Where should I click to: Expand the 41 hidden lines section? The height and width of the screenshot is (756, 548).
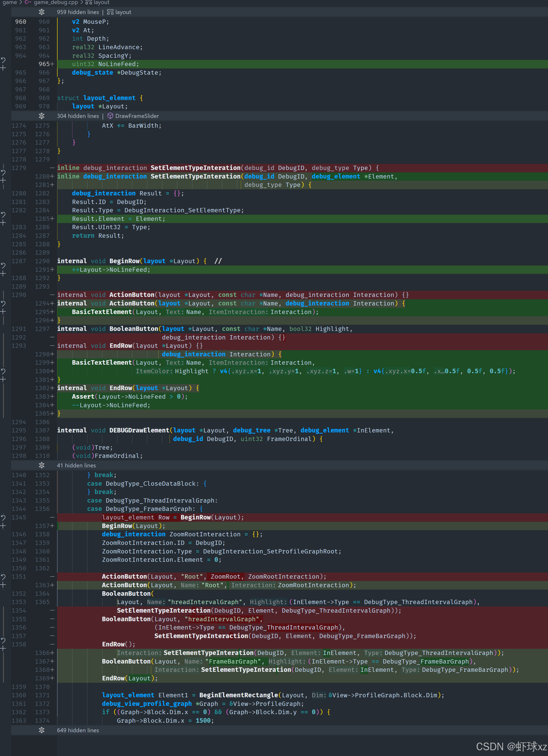41,465
